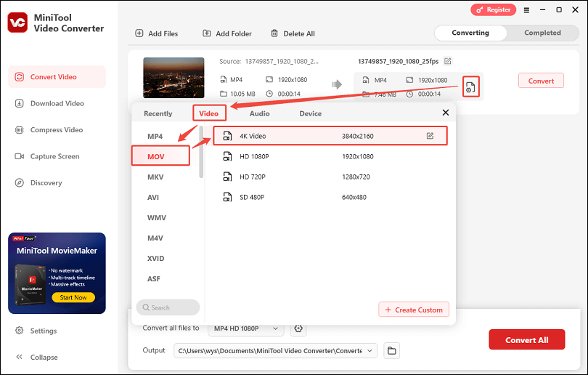
Task: Select 1280x720 resolution text
Action: click(356, 177)
